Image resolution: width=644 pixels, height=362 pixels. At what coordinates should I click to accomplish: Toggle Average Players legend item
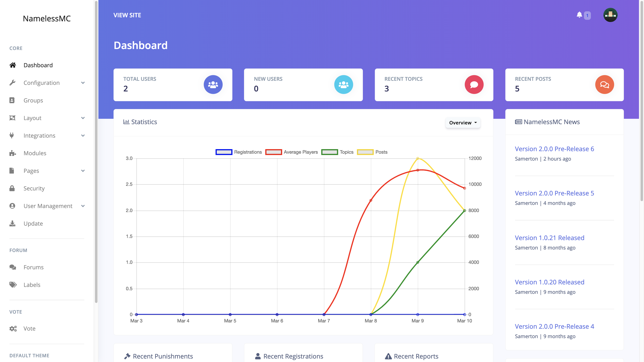[x=291, y=152]
